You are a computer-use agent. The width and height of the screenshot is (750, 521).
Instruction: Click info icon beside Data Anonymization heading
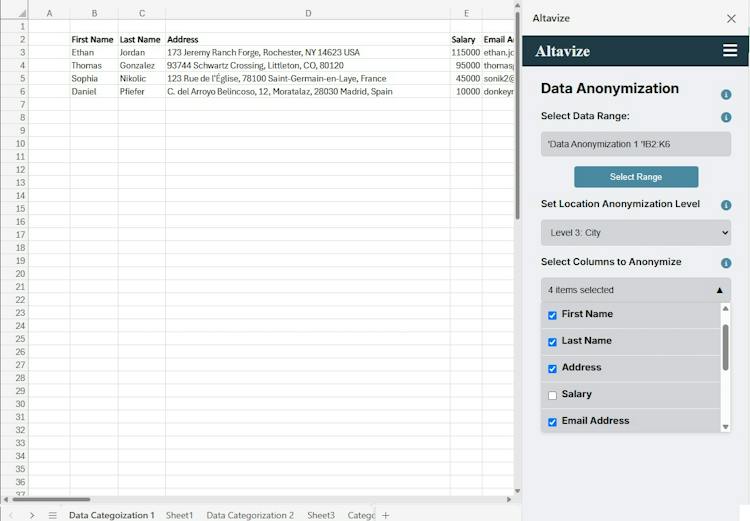tap(726, 95)
